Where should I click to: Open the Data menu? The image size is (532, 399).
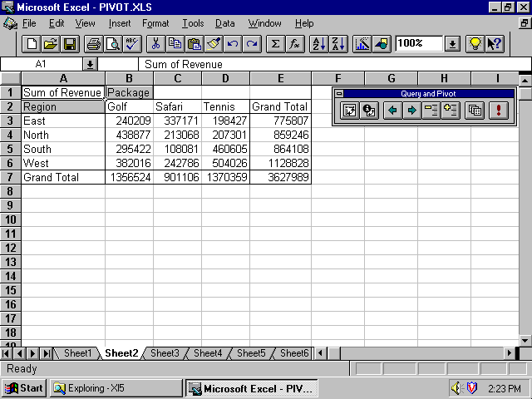point(225,23)
